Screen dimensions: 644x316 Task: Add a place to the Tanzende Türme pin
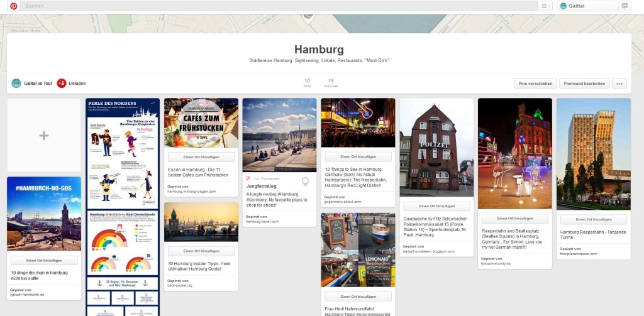click(594, 219)
